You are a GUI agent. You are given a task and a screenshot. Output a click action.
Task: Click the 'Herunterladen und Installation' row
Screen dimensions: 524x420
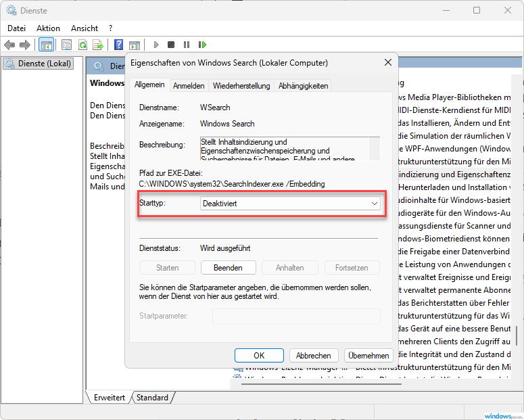click(x=454, y=187)
